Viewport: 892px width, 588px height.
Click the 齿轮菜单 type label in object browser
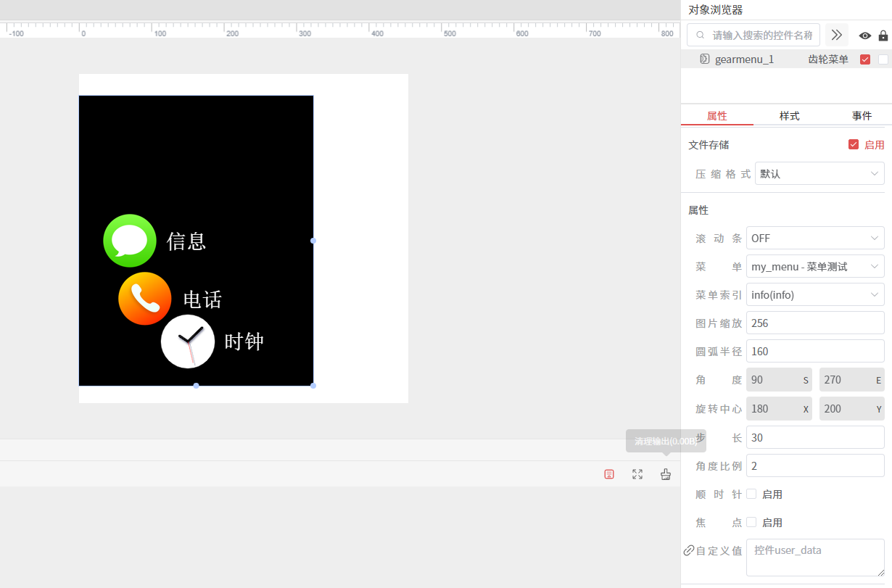[828, 59]
